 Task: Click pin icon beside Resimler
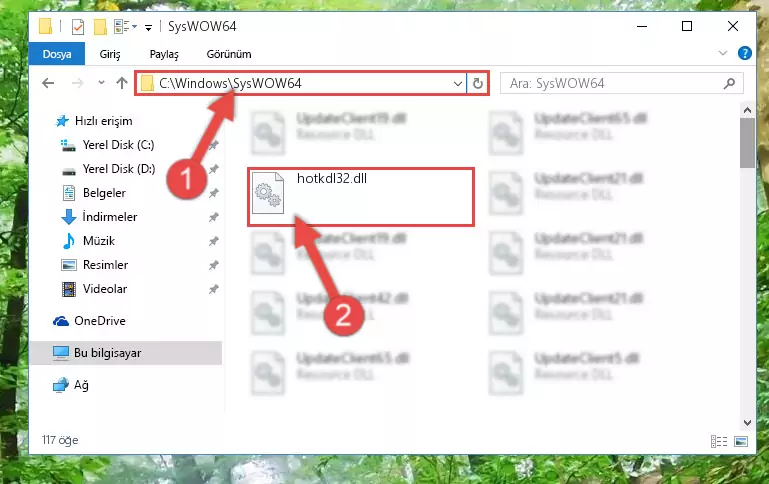[x=213, y=265]
